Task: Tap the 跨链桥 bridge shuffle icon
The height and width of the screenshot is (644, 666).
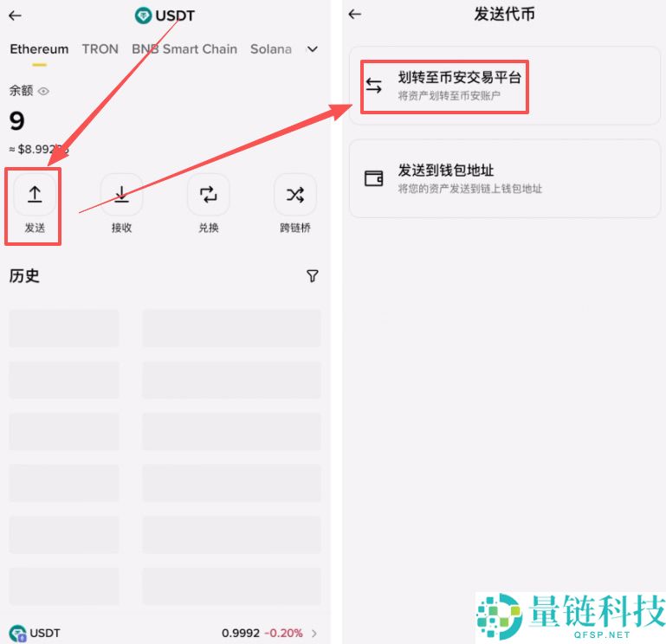Action: pos(295,195)
